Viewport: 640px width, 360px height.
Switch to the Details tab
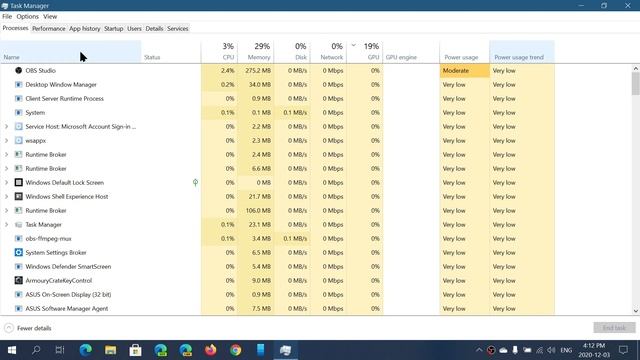[x=154, y=29]
